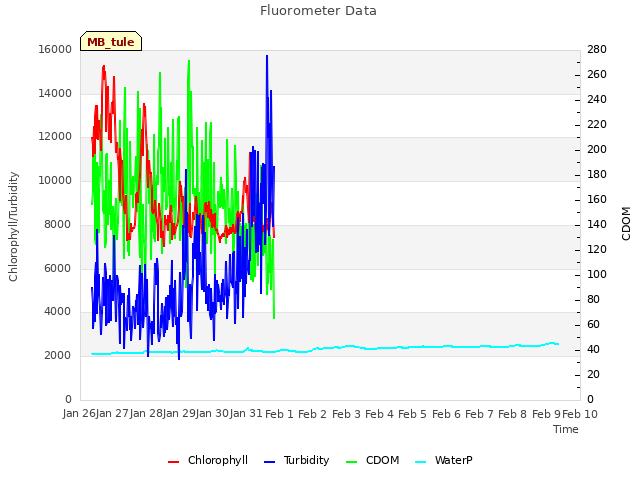640x480 pixels.
Task: Click the red Chlorophyll legend swatch
Action: point(173,462)
